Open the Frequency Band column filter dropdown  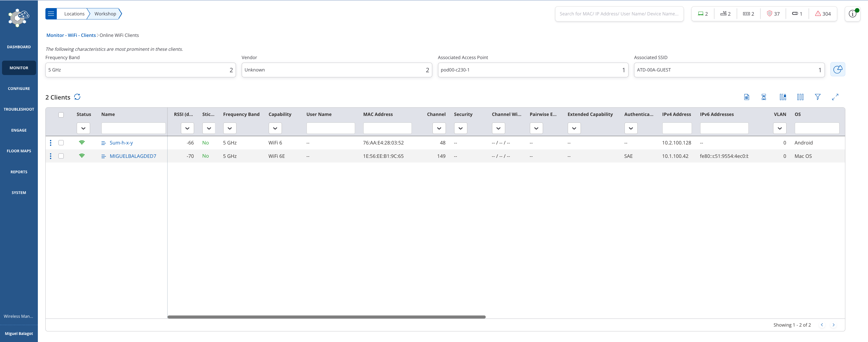pyautogui.click(x=229, y=128)
